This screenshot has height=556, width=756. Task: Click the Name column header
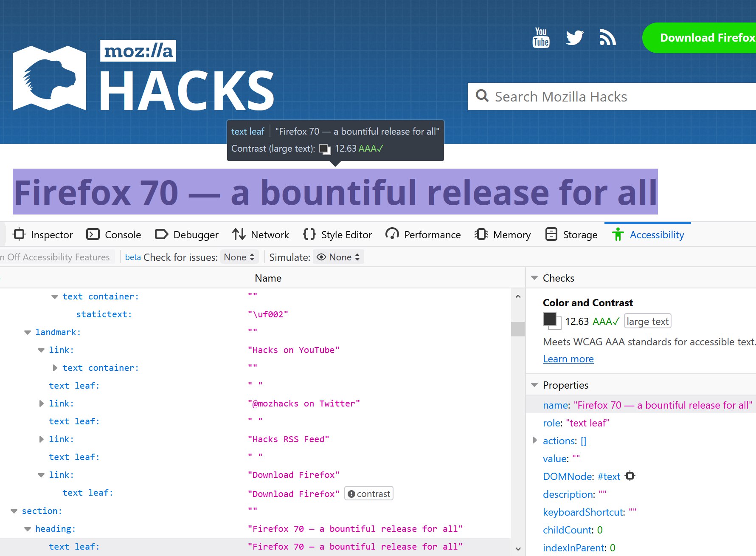tap(268, 278)
